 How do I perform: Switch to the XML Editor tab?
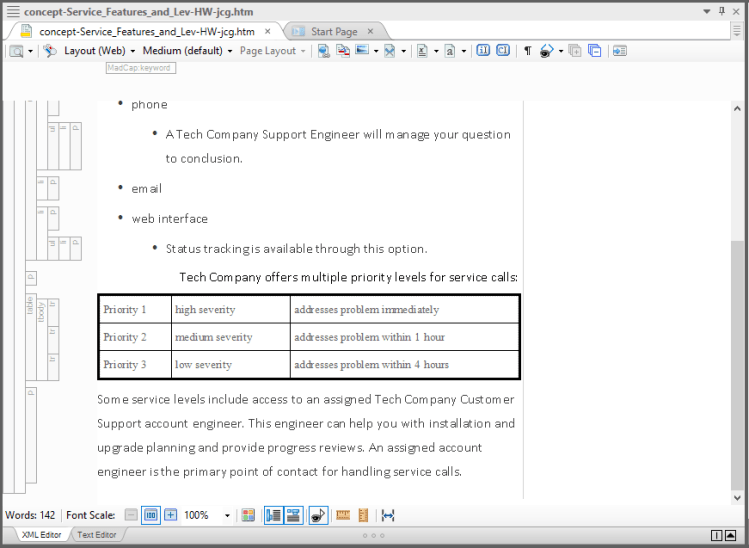(x=41, y=535)
